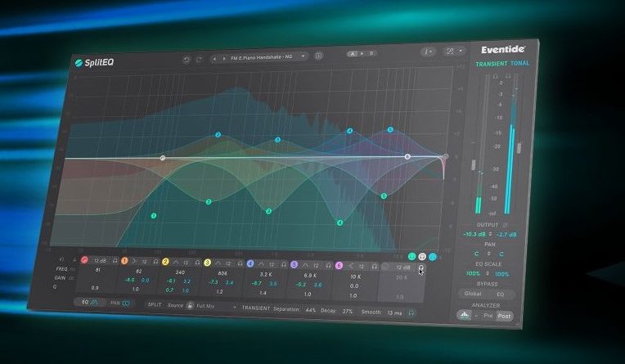Solo the high-pass band with its headphone icon
Viewport: 625px width, 364px height.
pyautogui.click(x=115, y=261)
